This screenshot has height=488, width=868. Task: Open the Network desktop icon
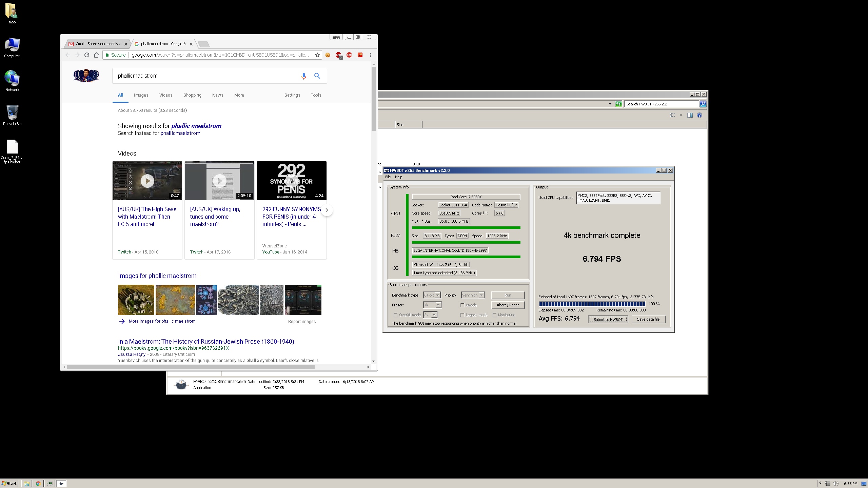[12, 81]
